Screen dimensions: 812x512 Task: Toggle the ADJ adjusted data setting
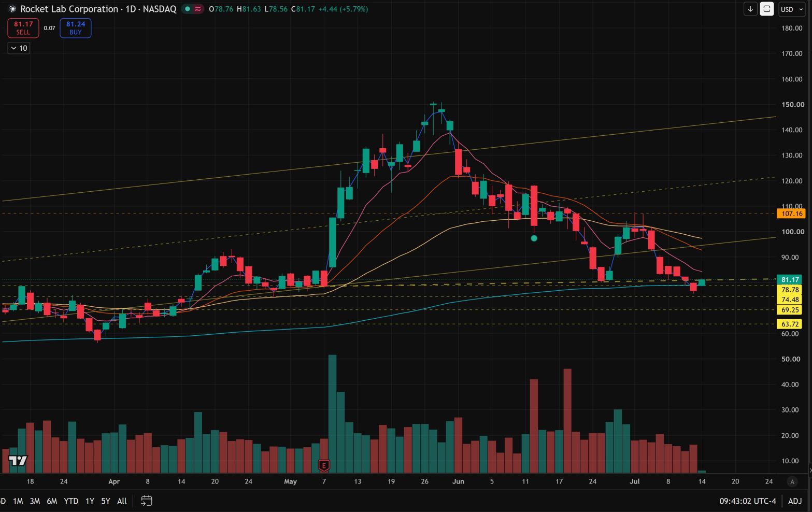click(x=795, y=501)
